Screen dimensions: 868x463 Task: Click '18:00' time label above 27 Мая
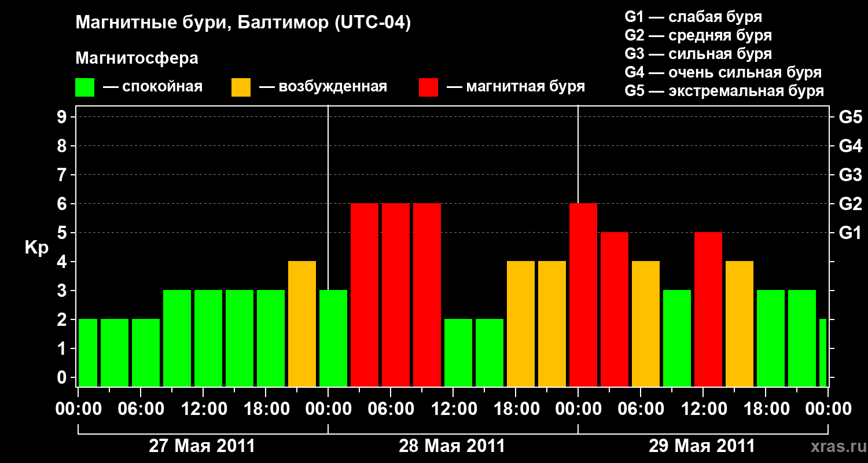tap(266, 409)
